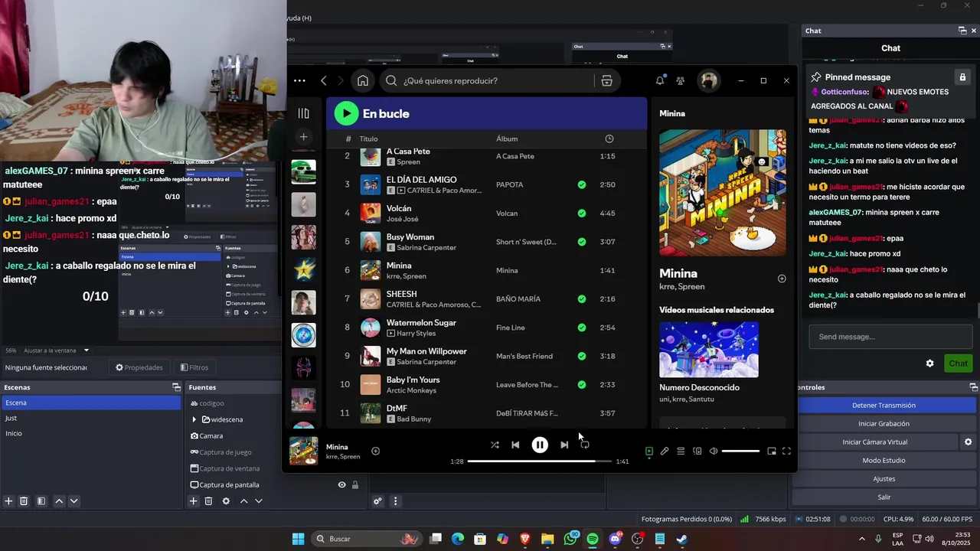
Task: Open the Spotify play queue
Action: [681, 452]
